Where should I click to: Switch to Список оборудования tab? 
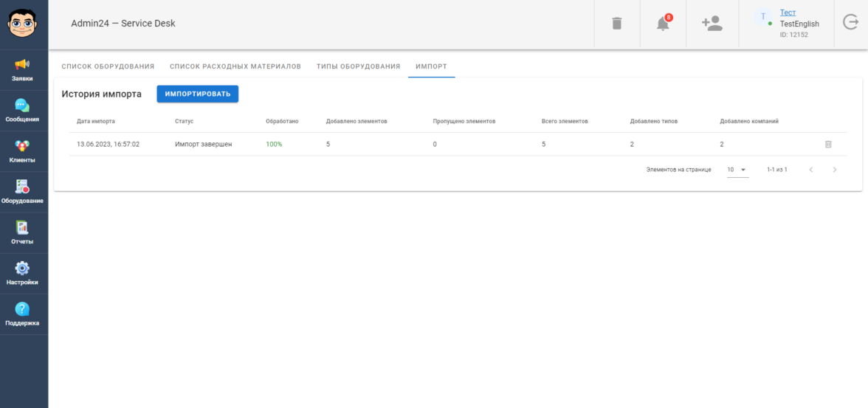[x=108, y=66]
